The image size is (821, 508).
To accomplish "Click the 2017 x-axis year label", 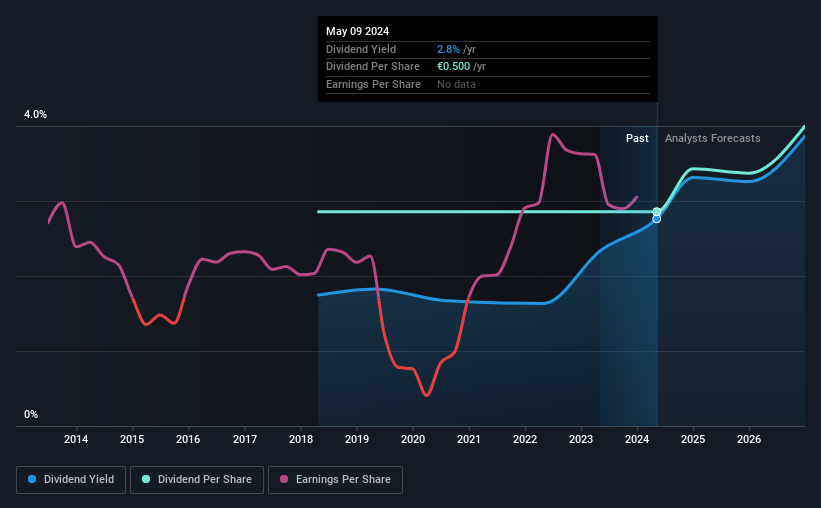I will [245, 439].
